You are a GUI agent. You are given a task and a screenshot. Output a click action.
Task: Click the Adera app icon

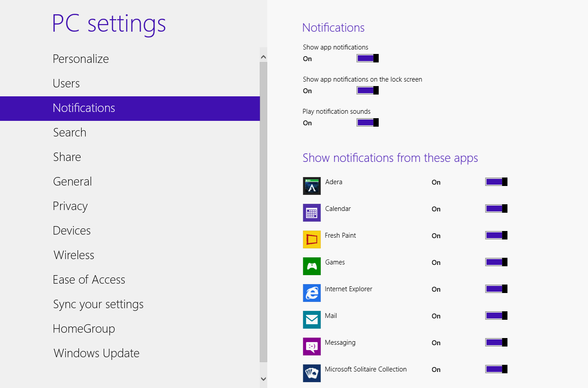(x=312, y=186)
